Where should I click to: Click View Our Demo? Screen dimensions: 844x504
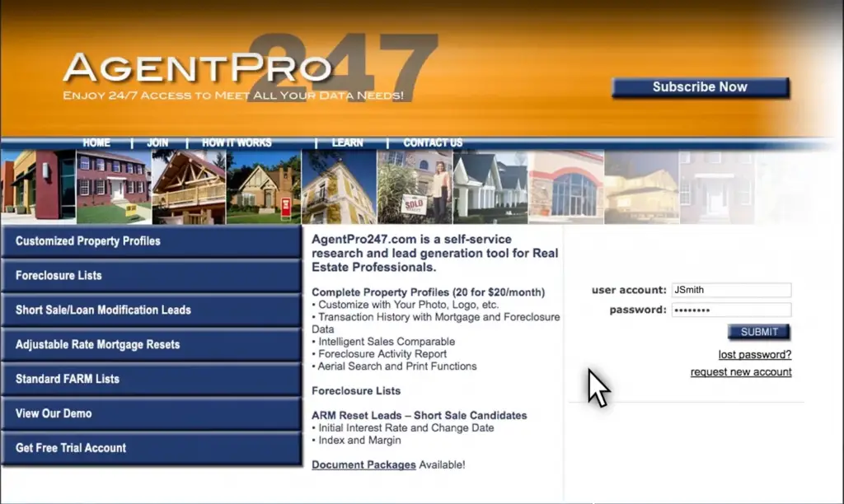[x=152, y=413]
